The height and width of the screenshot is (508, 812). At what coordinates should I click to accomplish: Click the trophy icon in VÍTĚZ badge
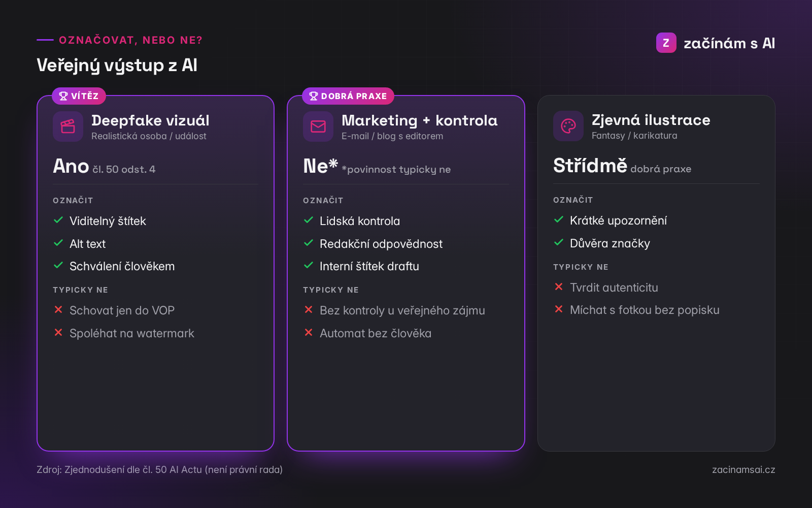[63, 96]
